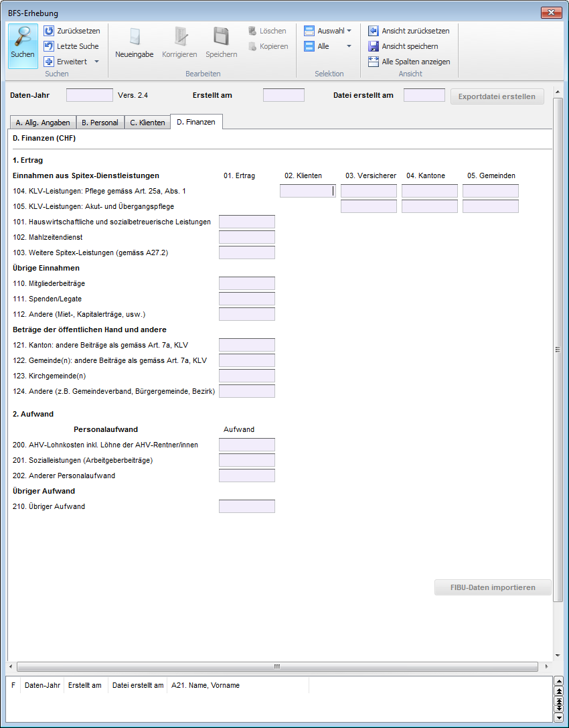Switch to A. Allg. Angaben tab

(x=43, y=123)
